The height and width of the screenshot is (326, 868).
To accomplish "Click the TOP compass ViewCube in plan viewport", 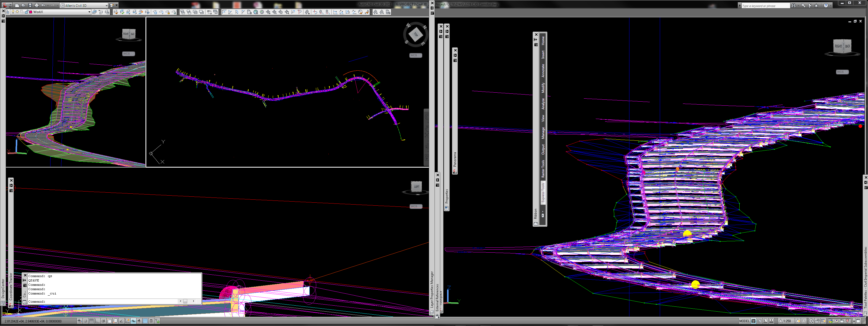I will (416, 35).
